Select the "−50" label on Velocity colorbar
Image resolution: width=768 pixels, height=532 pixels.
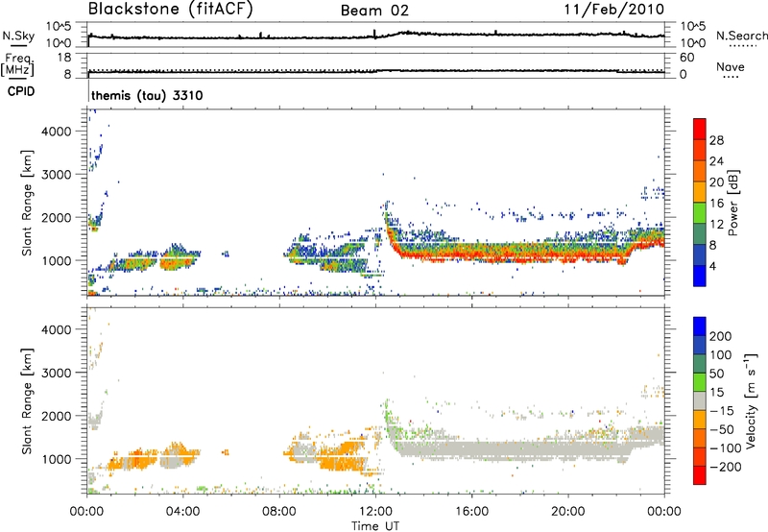(x=722, y=430)
